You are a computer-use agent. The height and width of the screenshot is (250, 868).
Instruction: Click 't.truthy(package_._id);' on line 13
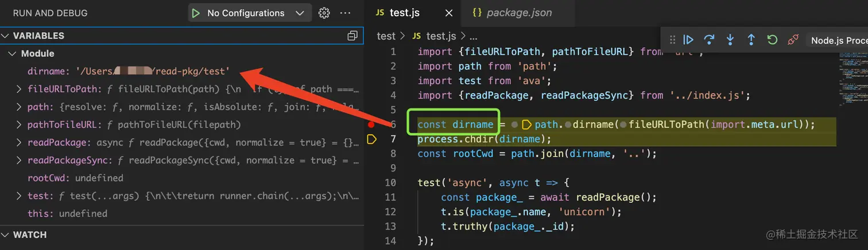coord(507,226)
